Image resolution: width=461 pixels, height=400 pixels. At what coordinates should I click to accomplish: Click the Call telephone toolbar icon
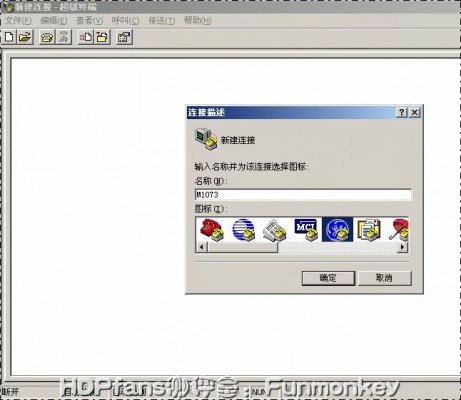[47, 37]
